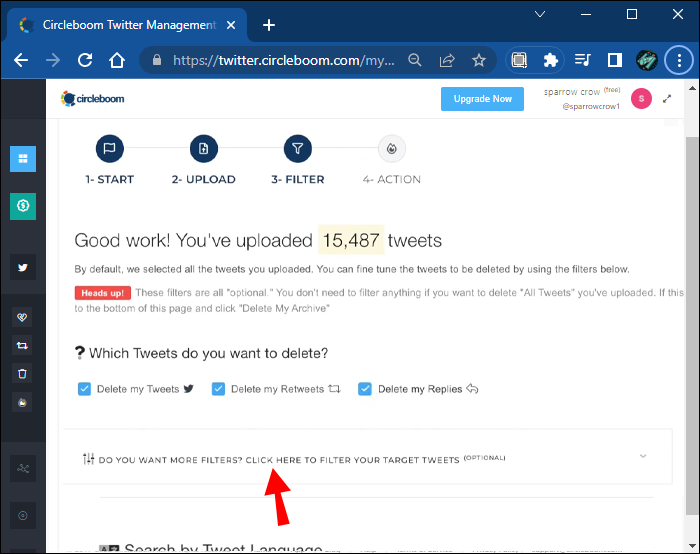Open the extensions puzzle icon

pyautogui.click(x=551, y=60)
